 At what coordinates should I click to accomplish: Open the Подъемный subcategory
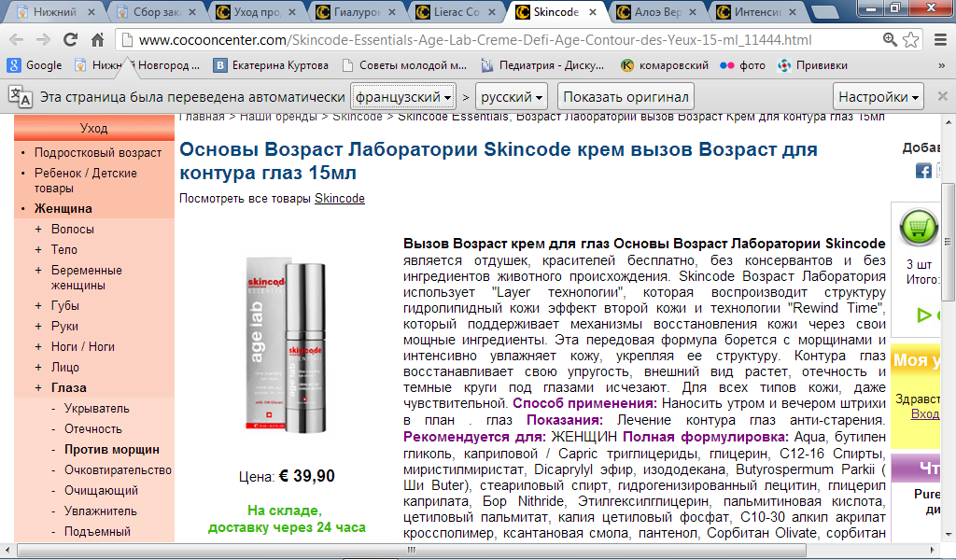97,532
